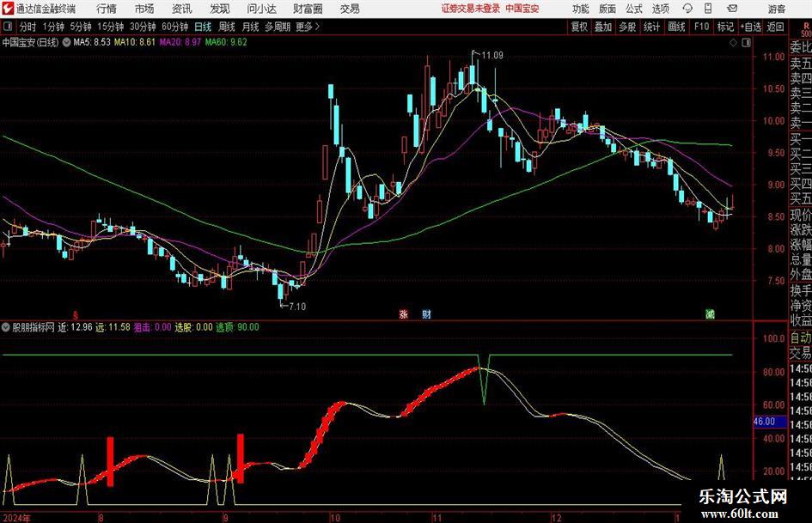Click the green 减 marker below the chart
The width and height of the screenshot is (812, 523).
tap(710, 313)
